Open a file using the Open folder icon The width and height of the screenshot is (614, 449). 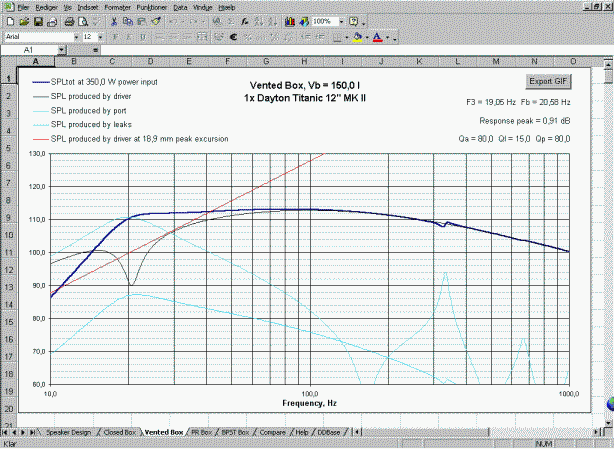pyautogui.click(x=24, y=22)
